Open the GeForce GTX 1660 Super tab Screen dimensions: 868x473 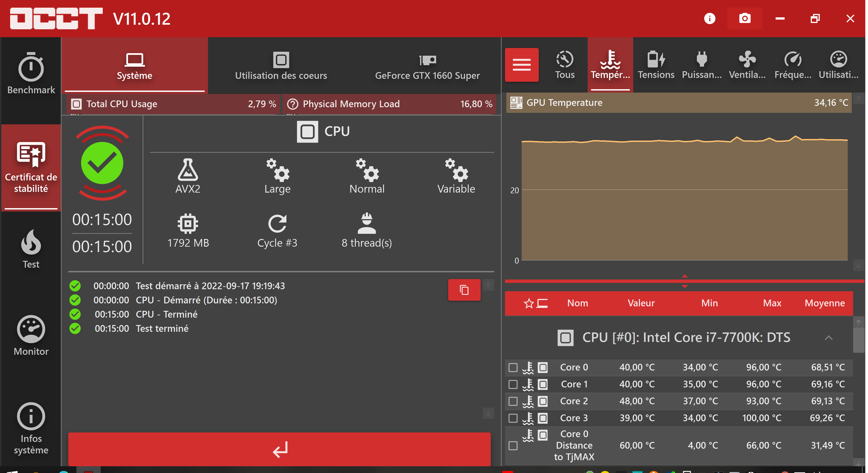(x=427, y=66)
